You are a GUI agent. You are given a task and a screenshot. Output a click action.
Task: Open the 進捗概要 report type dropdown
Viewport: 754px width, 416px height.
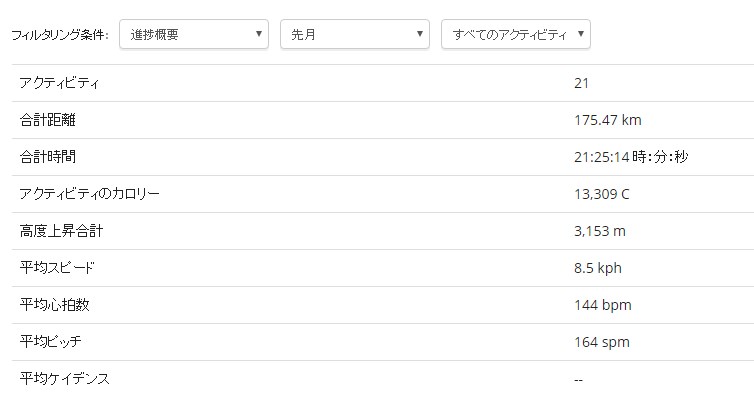194,34
